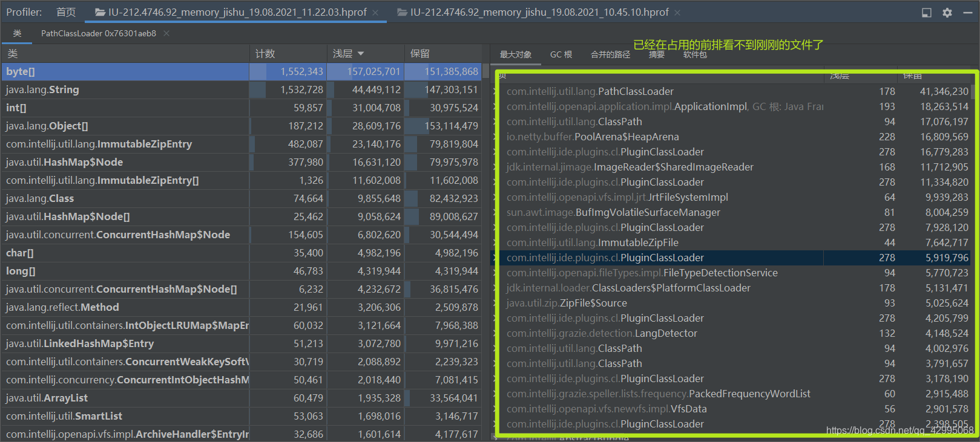Select the ConcurrentIntObjectHashM row
Viewport: 980px width, 442px height.
coord(242,380)
